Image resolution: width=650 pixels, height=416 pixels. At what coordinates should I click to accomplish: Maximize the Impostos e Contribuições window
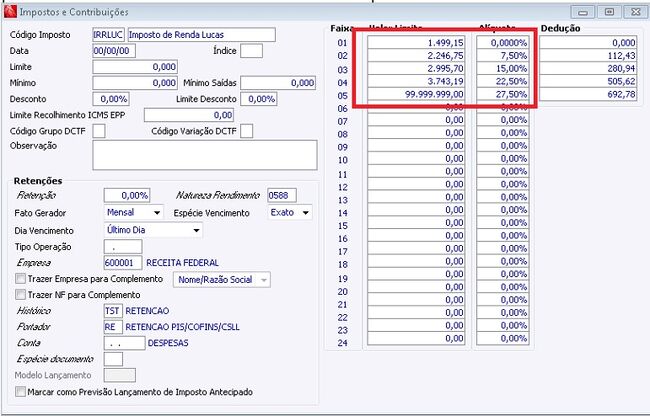coord(609,12)
